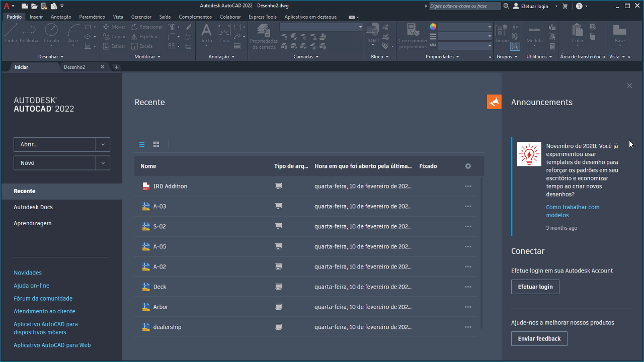Open the shopping cart icon
Viewport: 644px width, 362px height.
(x=565, y=6)
